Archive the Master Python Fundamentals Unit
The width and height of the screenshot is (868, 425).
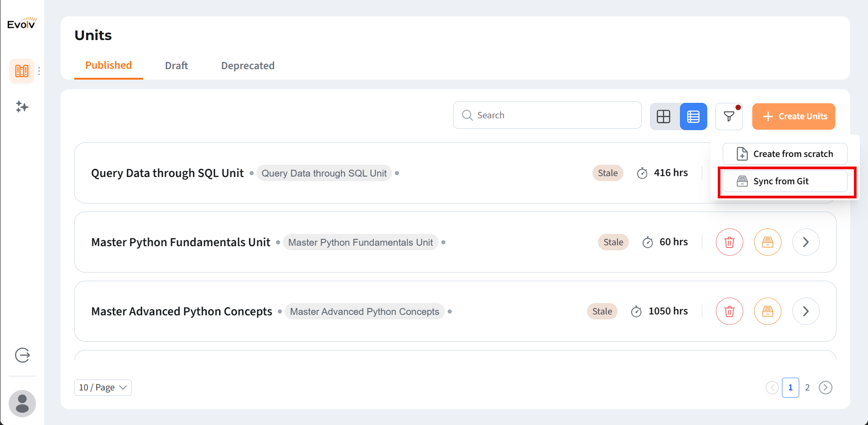pos(767,242)
